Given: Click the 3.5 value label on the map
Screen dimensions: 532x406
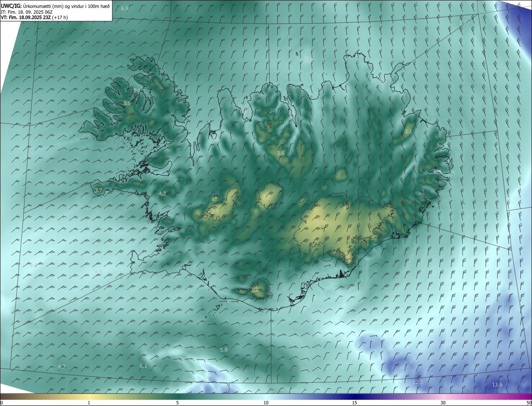Looking at the screenshot, I should point(281,154).
